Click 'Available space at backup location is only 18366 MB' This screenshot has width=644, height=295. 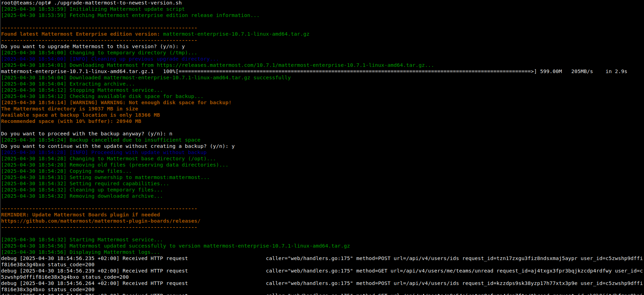80,115
